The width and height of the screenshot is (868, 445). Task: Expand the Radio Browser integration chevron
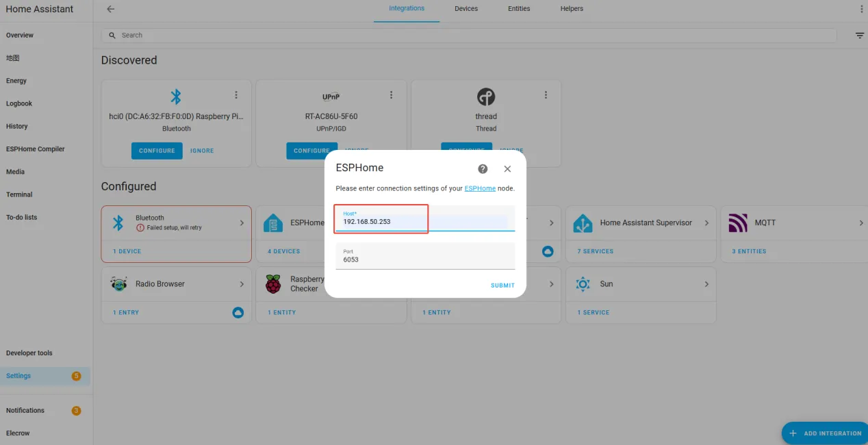pyautogui.click(x=242, y=284)
